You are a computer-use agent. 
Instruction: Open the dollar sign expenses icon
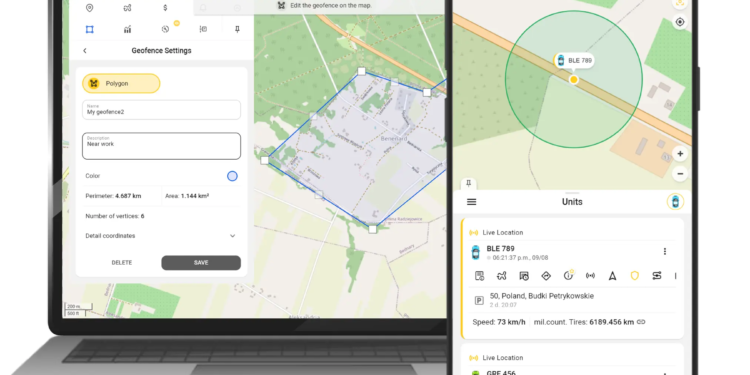click(165, 8)
